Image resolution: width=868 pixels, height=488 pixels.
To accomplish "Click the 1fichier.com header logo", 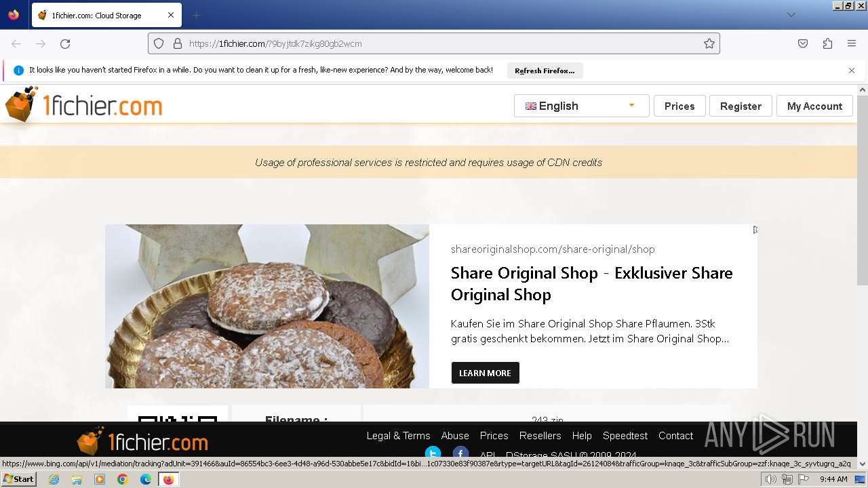I will (x=84, y=105).
